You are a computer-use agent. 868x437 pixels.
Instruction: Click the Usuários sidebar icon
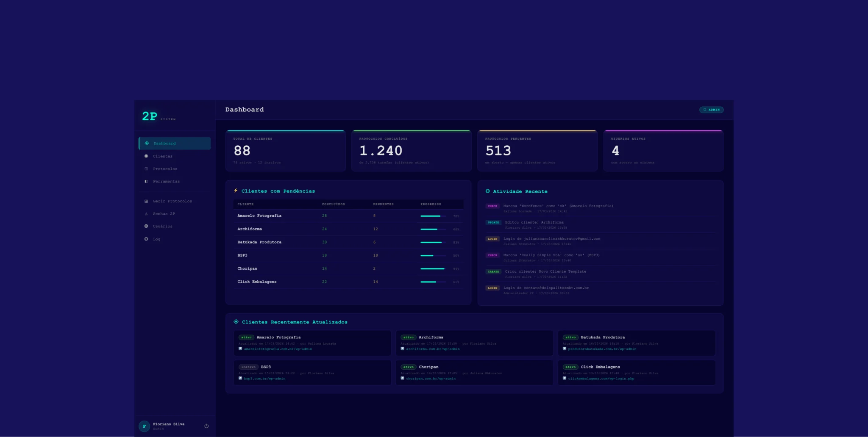pos(146,226)
